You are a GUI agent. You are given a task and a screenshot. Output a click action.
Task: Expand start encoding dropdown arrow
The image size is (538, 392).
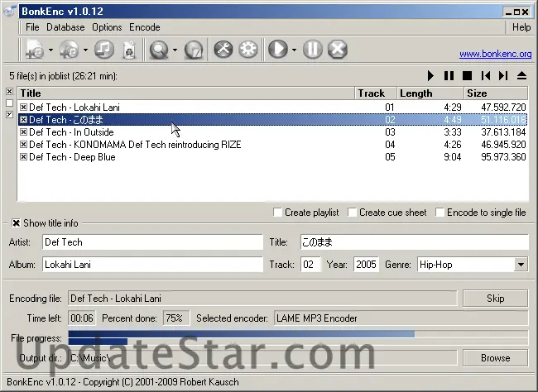pyautogui.click(x=294, y=50)
